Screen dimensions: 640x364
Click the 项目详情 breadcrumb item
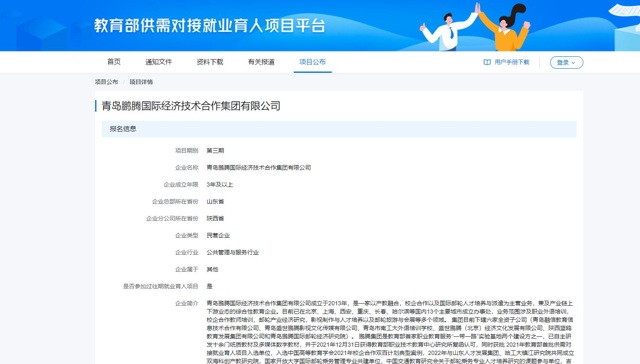141,82
